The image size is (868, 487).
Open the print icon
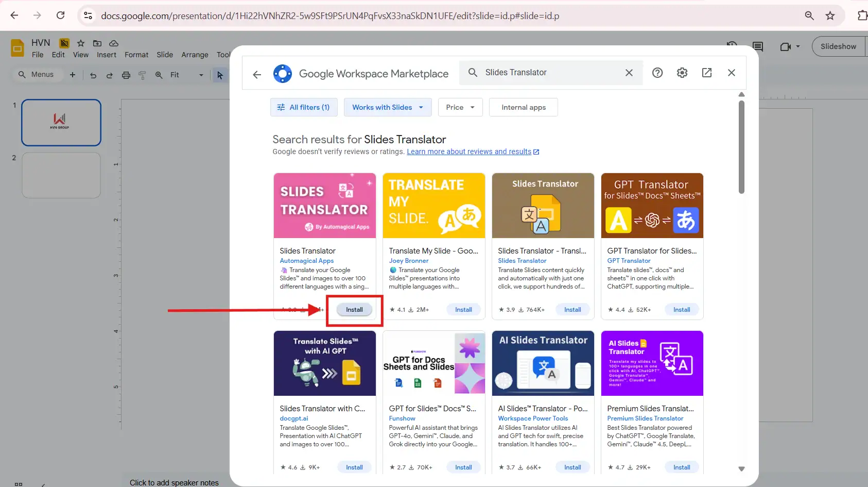point(126,75)
